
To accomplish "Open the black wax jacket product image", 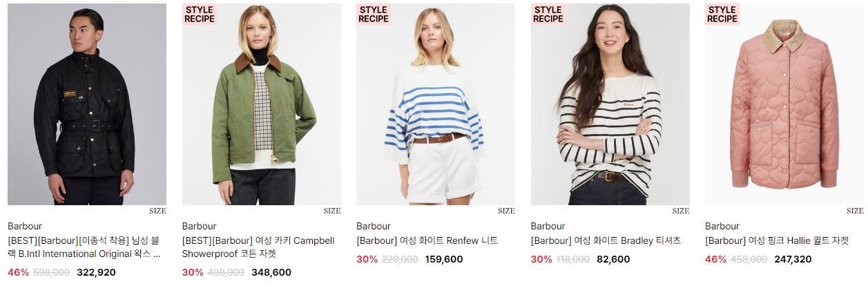I will (x=87, y=104).
